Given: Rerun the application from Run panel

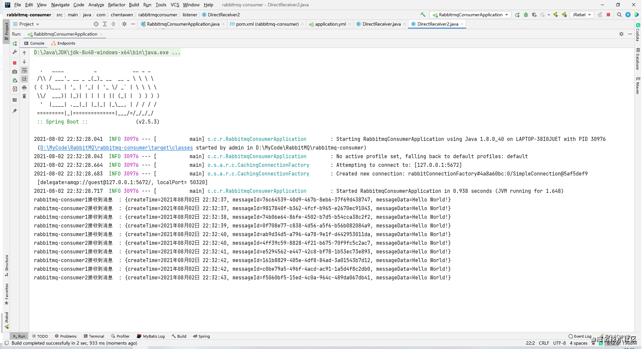Looking at the screenshot, I should coord(15,44).
